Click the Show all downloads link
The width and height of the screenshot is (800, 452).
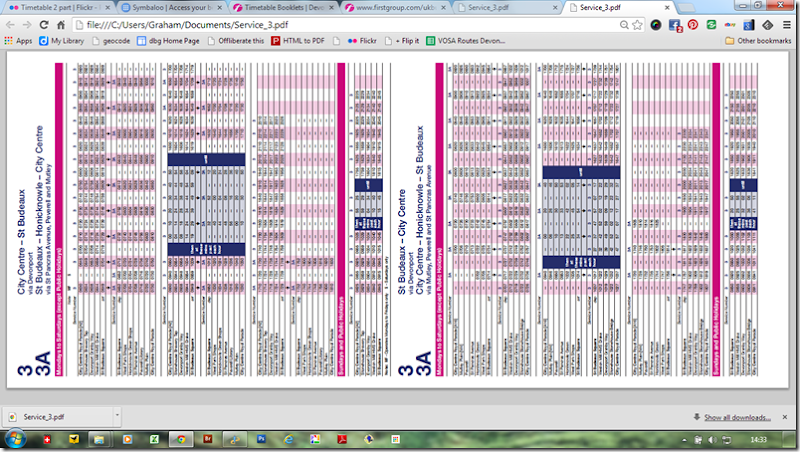[x=737, y=417]
